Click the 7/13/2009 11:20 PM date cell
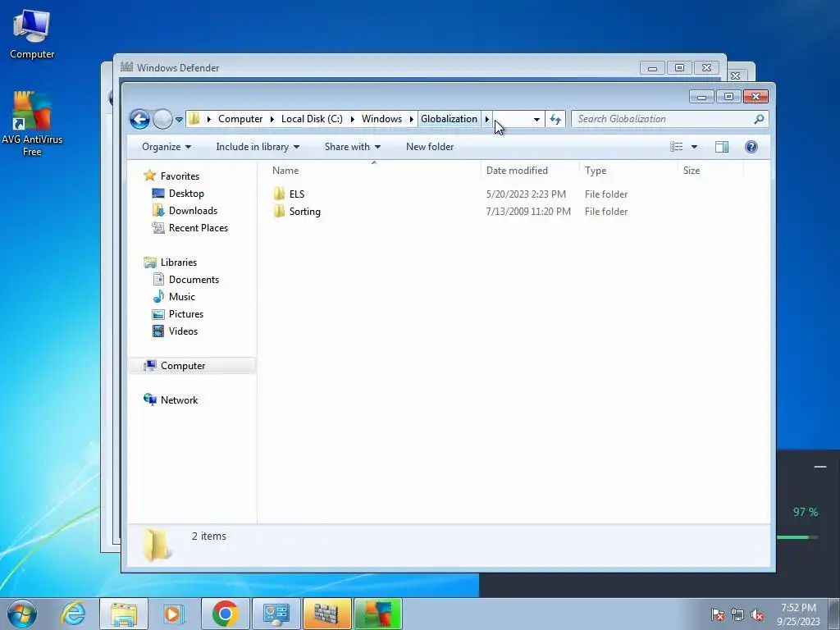Image resolution: width=840 pixels, height=630 pixels. point(528,211)
